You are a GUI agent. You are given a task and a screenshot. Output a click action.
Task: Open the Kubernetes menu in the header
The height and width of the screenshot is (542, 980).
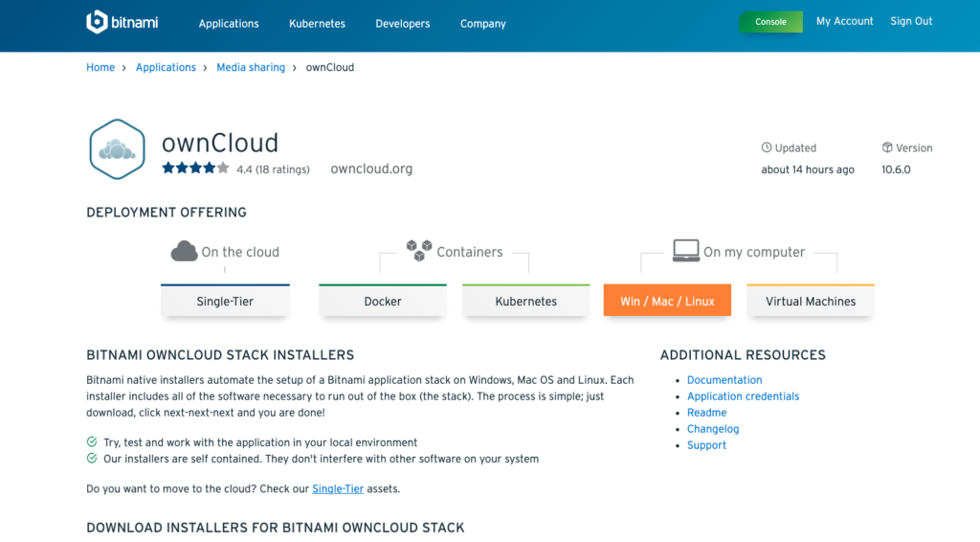[x=317, y=24]
